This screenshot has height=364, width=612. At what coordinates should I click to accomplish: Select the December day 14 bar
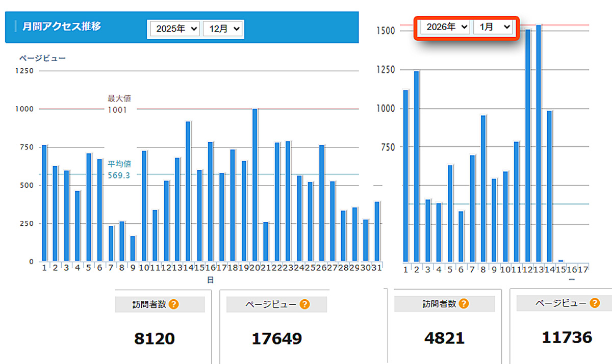tap(188, 191)
